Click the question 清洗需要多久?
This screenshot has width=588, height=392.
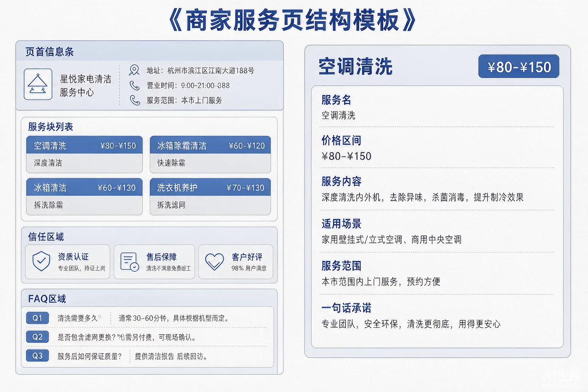coord(79,318)
